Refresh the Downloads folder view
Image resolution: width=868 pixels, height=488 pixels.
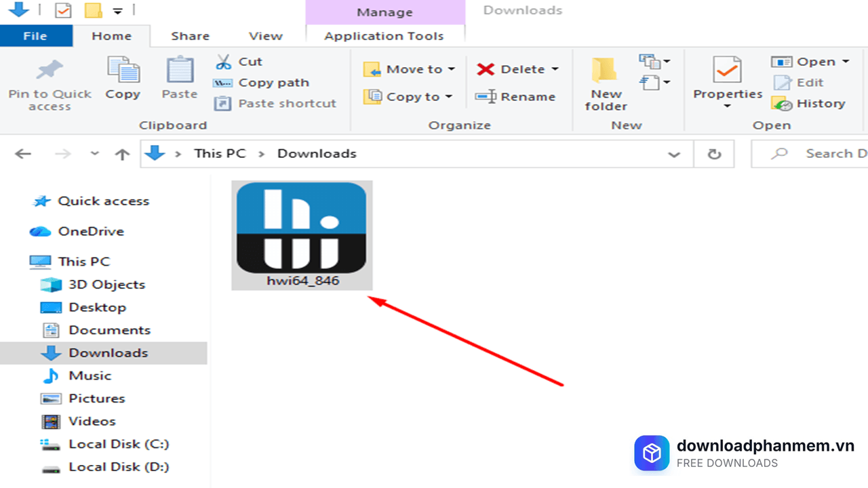tap(714, 154)
